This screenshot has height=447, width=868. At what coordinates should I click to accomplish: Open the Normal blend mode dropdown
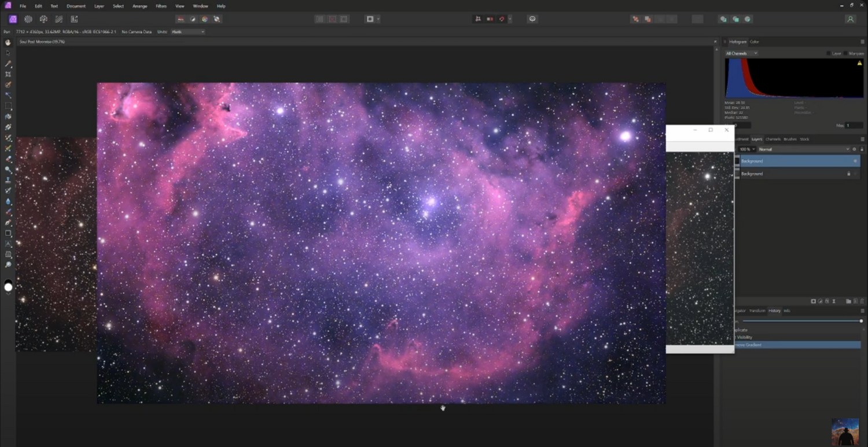click(x=803, y=149)
